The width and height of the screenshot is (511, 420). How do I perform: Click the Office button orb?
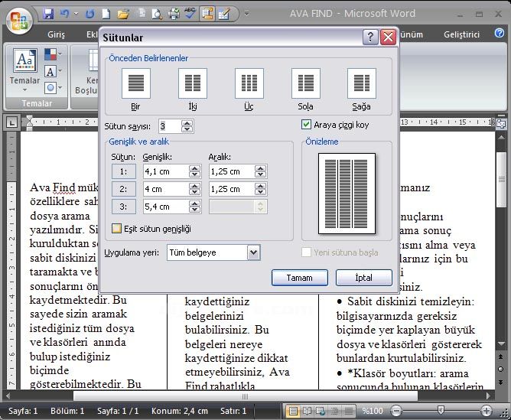tap(19, 20)
